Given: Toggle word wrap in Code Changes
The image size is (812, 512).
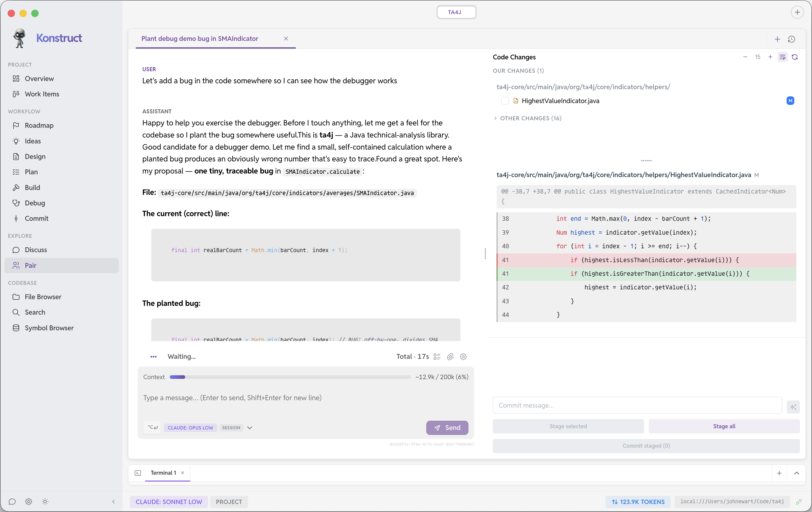Looking at the screenshot, I should (783, 57).
